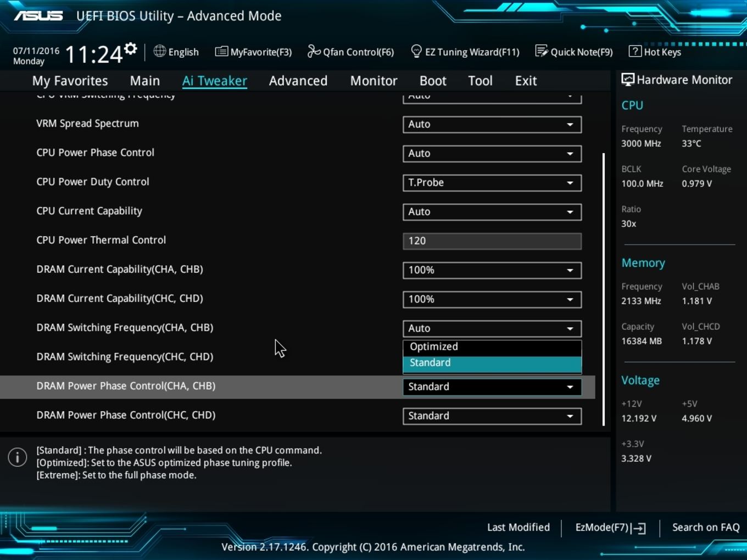Open the Monitor tab
Screen dimensions: 747x560
pos(374,81)
